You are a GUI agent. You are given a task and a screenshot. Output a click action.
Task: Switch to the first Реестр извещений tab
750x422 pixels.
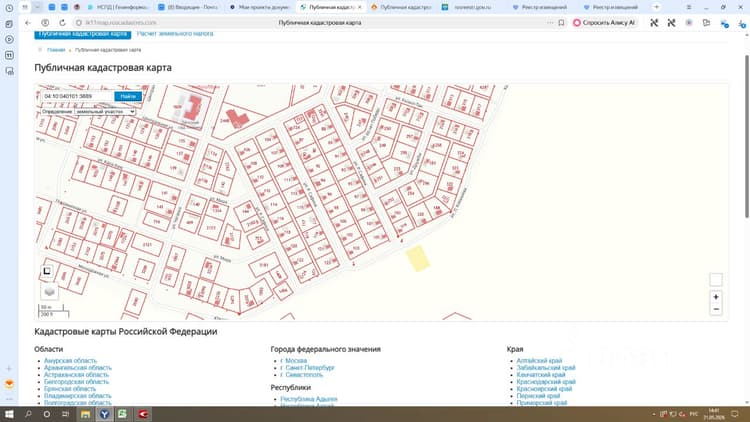(542, 7)
